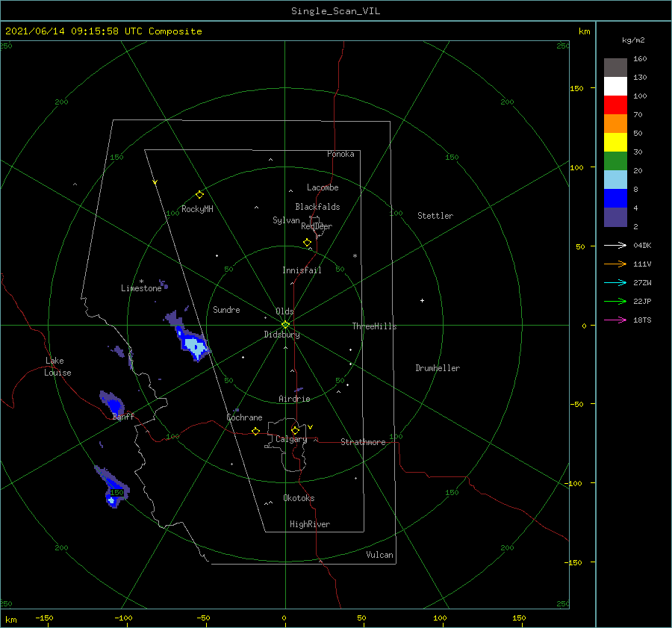Click the Limestone label

pos(141,288)
